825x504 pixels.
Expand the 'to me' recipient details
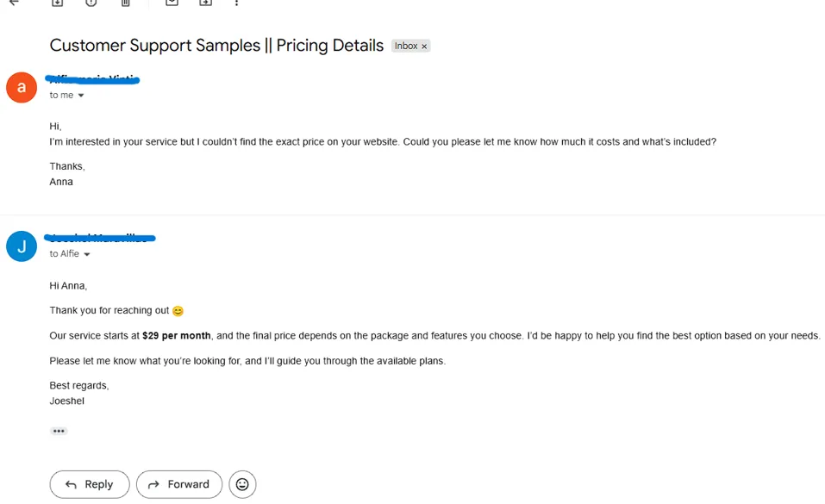pos(81,96)
